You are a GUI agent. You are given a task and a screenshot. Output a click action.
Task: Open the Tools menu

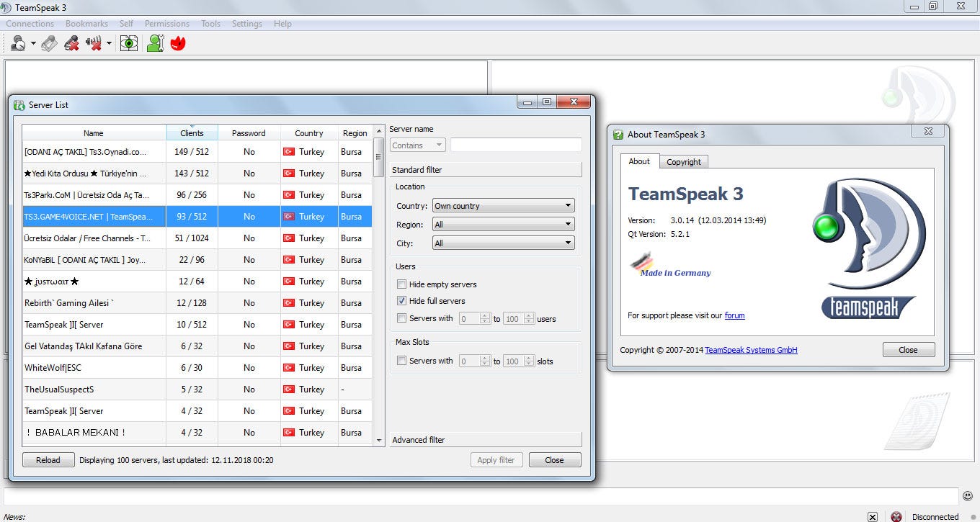[211, 24]
